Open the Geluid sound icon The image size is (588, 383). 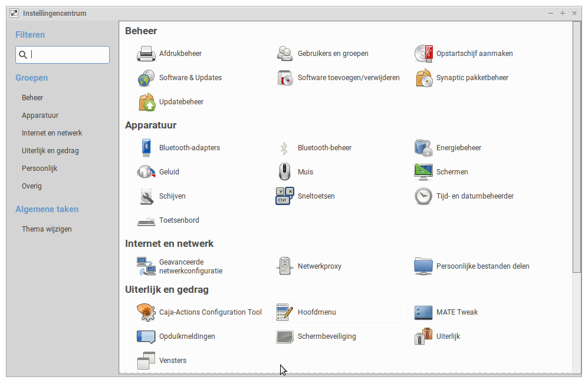click(x=146, y=172)
